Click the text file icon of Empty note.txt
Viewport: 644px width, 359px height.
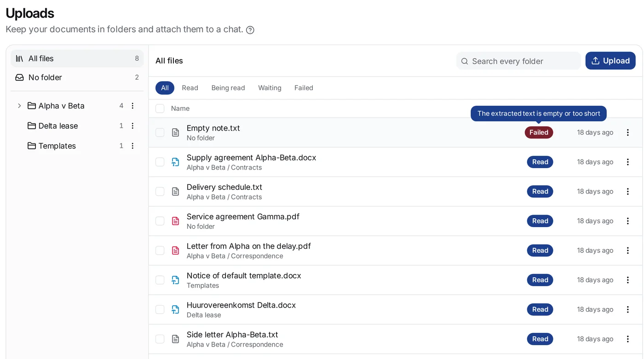coord(175,132)
